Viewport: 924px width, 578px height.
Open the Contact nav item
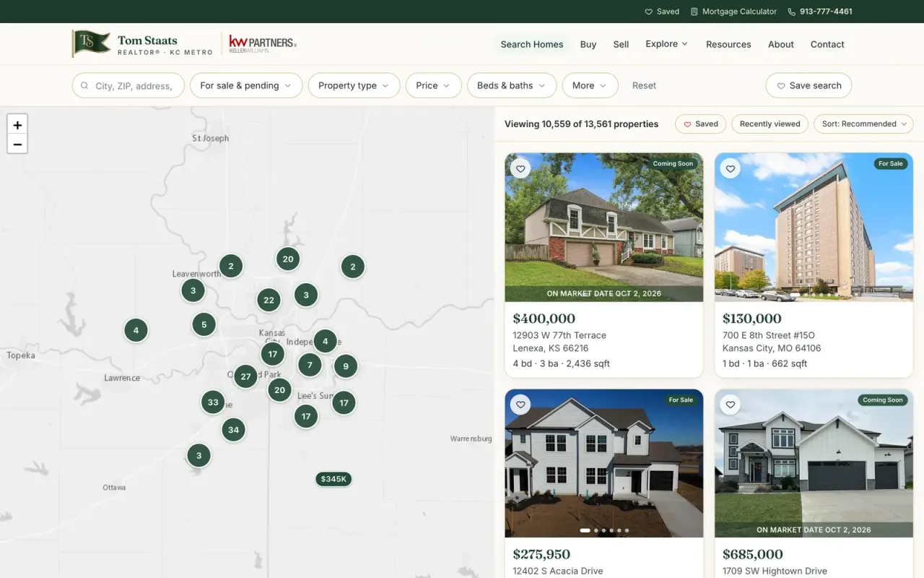827,44
